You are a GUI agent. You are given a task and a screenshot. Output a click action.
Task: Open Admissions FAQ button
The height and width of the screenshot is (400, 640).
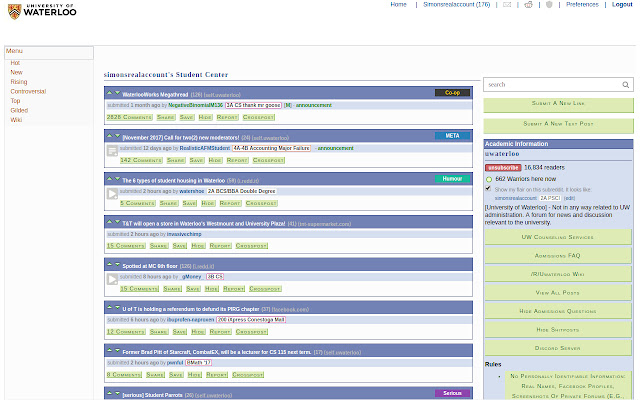click(558, 256)
